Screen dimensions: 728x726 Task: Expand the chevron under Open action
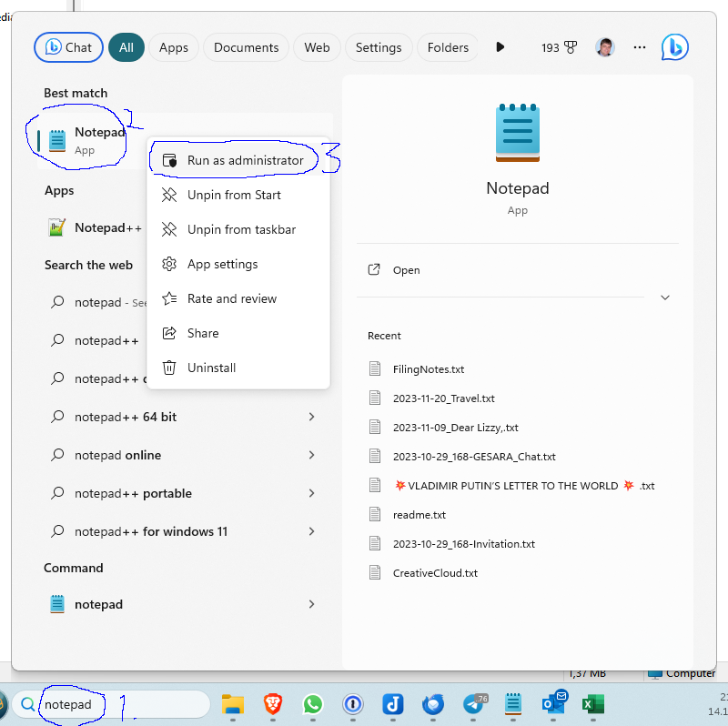[x=665, y=297]
